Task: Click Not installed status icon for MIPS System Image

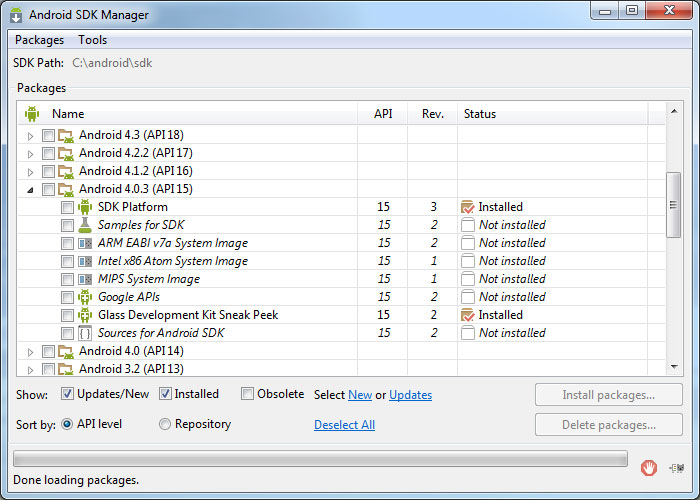Action: 468,279
